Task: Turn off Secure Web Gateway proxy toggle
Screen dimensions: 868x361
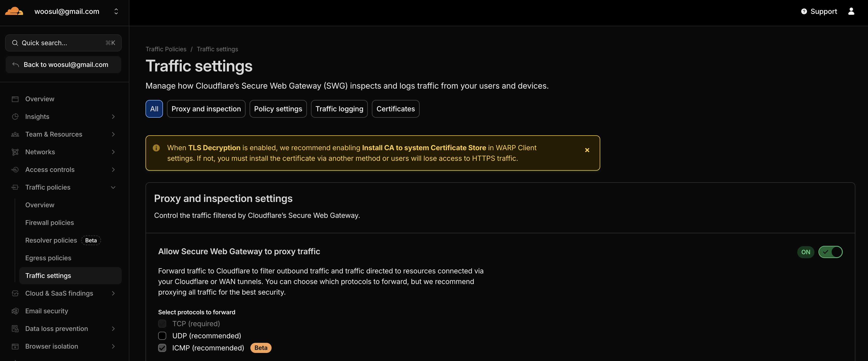Action: click(830, 252)
